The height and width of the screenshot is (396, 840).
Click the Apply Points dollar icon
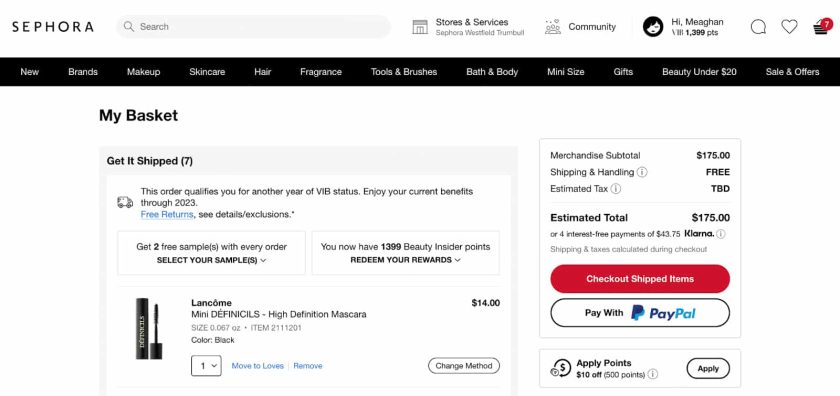point(561,368)
